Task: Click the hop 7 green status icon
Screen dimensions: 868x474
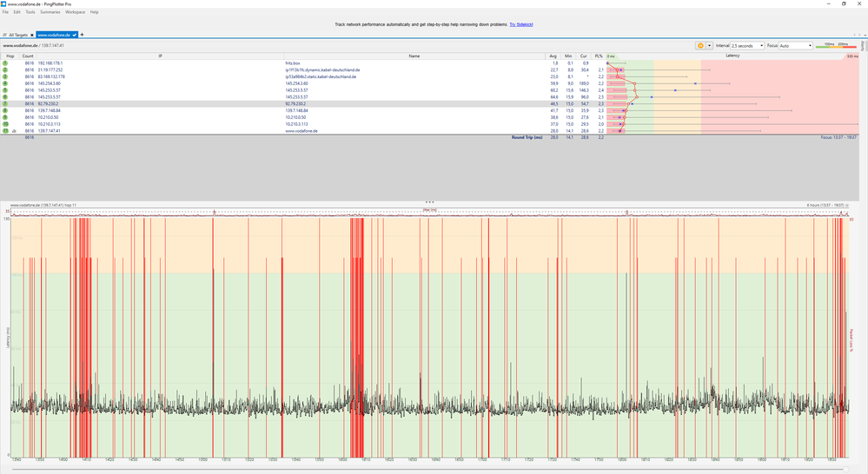Action: (5, 103)
